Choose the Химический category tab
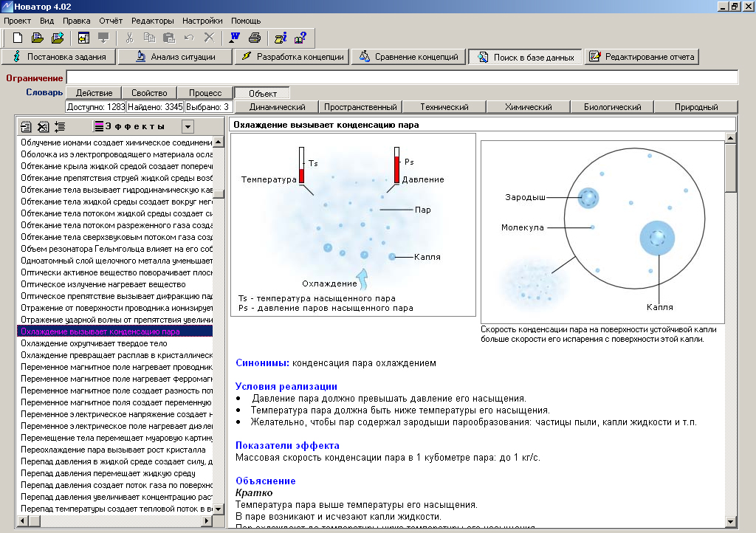Screen dimensions: 756x533 coord(529,107)
